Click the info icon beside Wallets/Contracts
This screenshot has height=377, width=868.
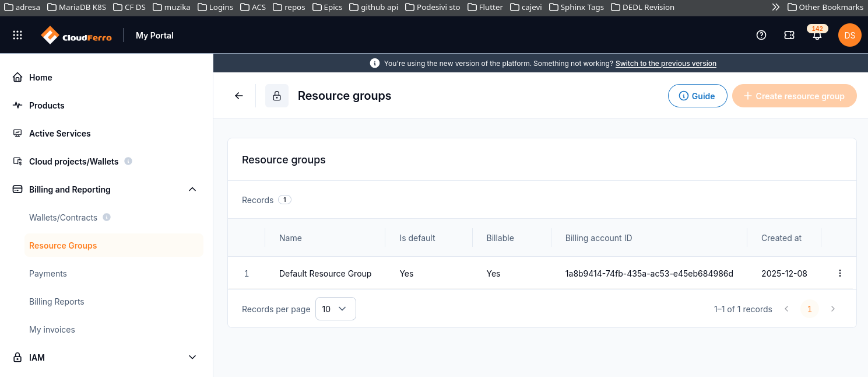click(107, 217)
